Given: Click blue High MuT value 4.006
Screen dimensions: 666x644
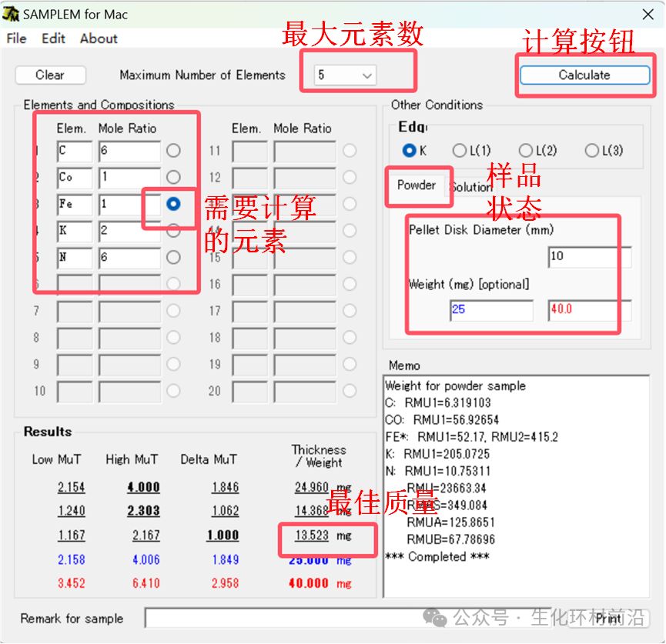Looking at the screenshot, I should [146, 559].
